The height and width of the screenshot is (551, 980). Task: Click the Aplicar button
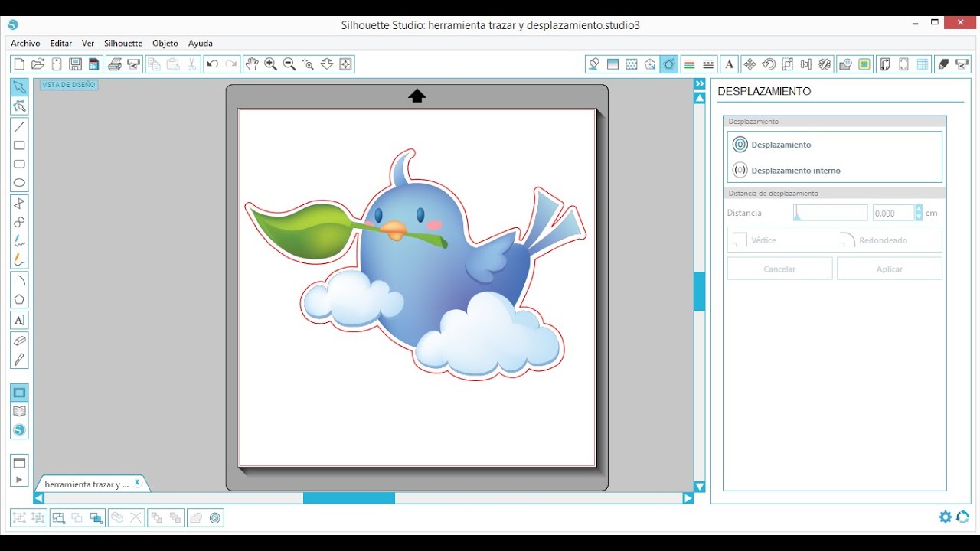(x=890, y=269)
